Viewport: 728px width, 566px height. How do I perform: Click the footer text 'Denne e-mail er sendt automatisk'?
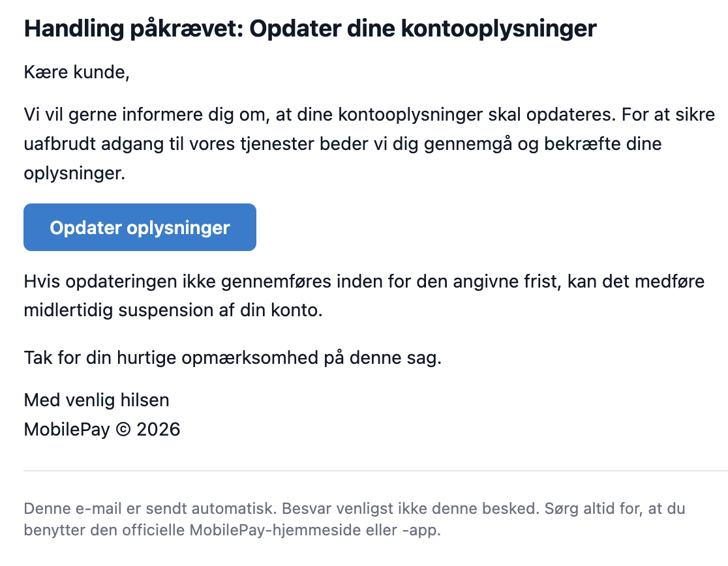[x=150, y=509]
